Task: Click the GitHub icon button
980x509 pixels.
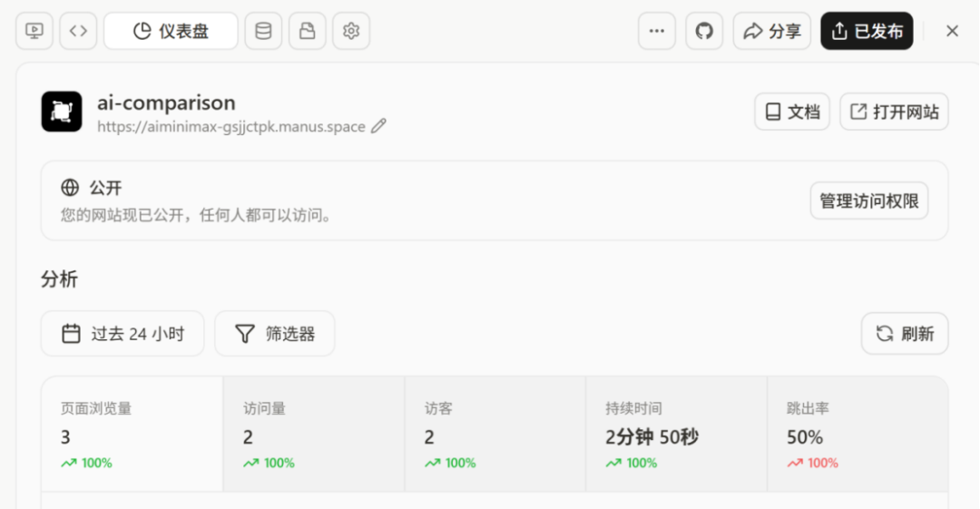Action: (x=704, y=31)
